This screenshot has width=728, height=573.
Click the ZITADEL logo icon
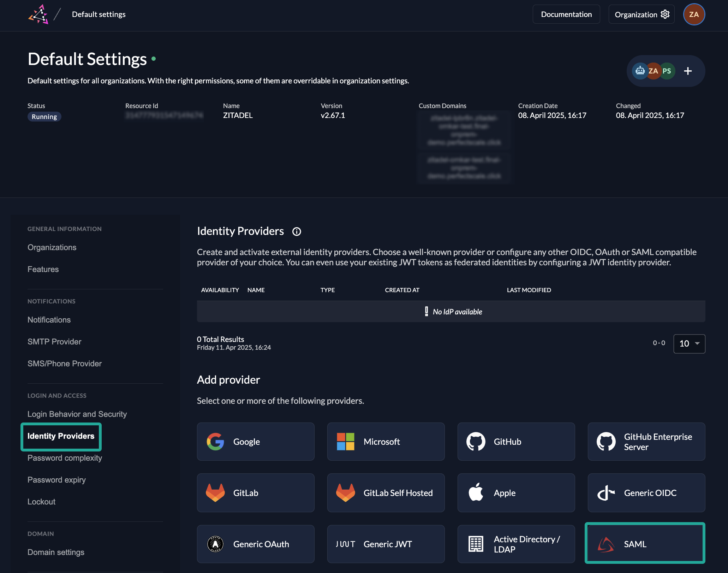click(x=38, y=14)
